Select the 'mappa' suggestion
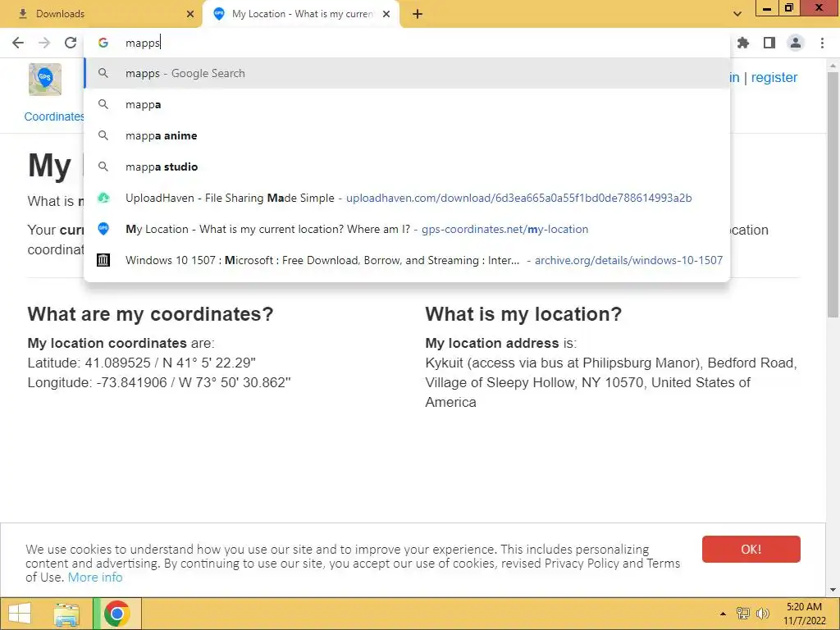The height and width of the screenshot is (630, 840). point(407,104)
